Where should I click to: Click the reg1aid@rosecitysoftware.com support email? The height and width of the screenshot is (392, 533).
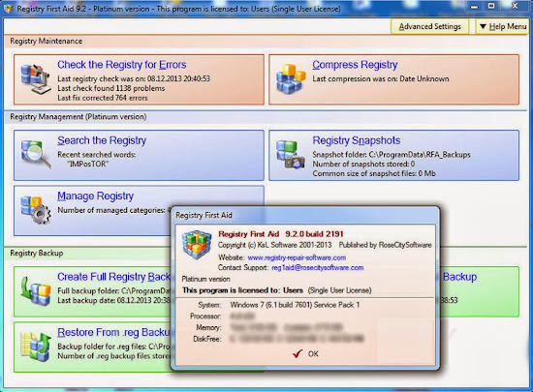(318, 268)
